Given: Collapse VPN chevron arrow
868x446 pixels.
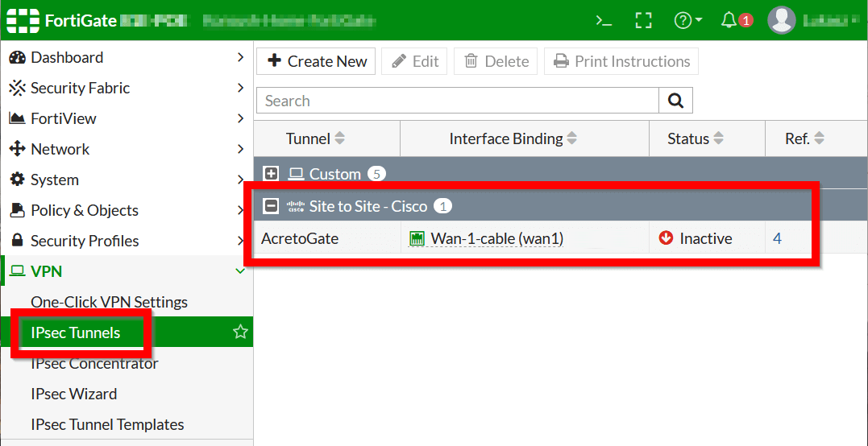Looking at the screenshot, I should coord(240,270).
